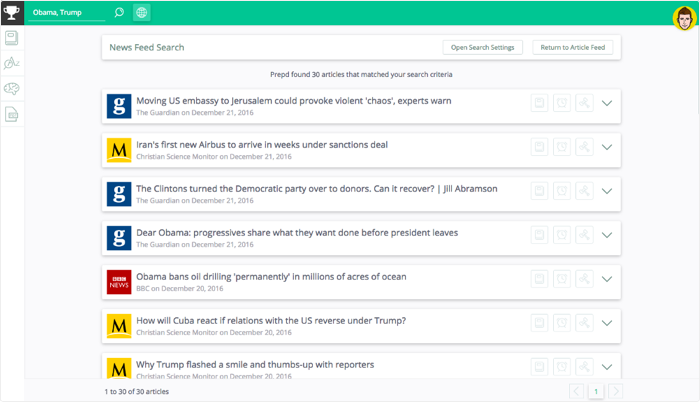Screen dimensions: 700x402
Task: Save the Clintons Democratic party article
Action: (539, 191)
